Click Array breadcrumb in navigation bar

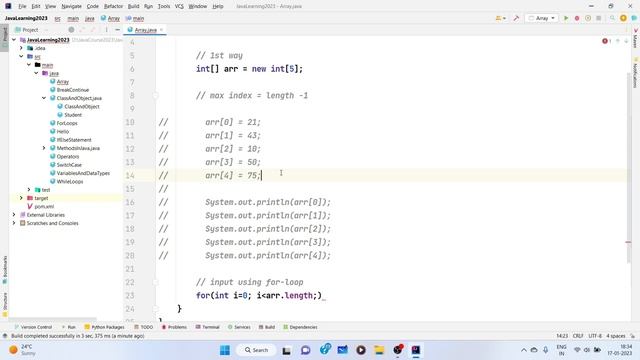click(x=111, y=18)
